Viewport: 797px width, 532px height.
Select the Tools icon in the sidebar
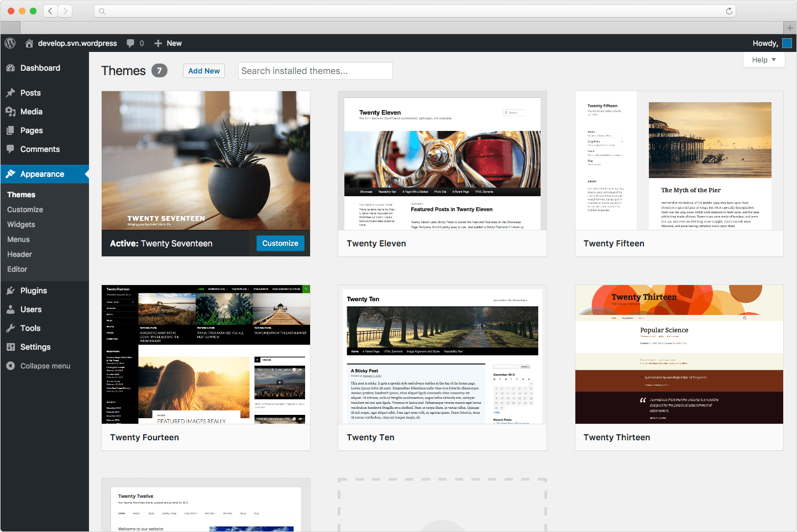(12, 328)
